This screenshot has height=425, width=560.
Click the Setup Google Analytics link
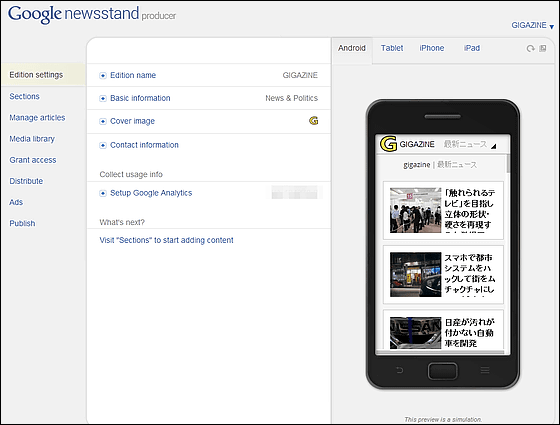click(x=151, y=193)
